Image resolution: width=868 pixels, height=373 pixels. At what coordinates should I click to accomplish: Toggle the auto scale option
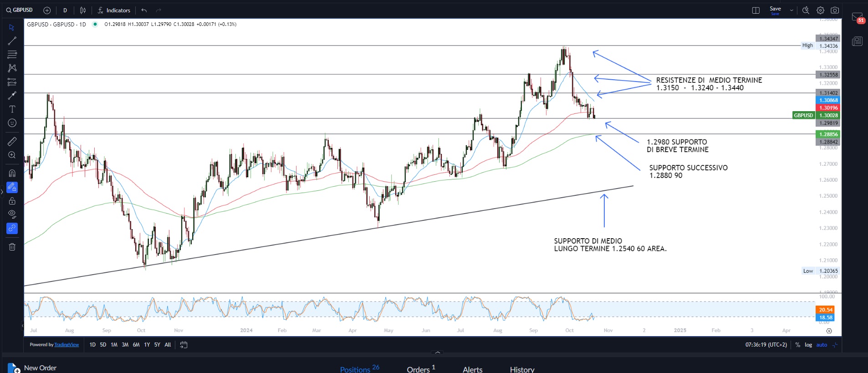[x=822, y=345]
